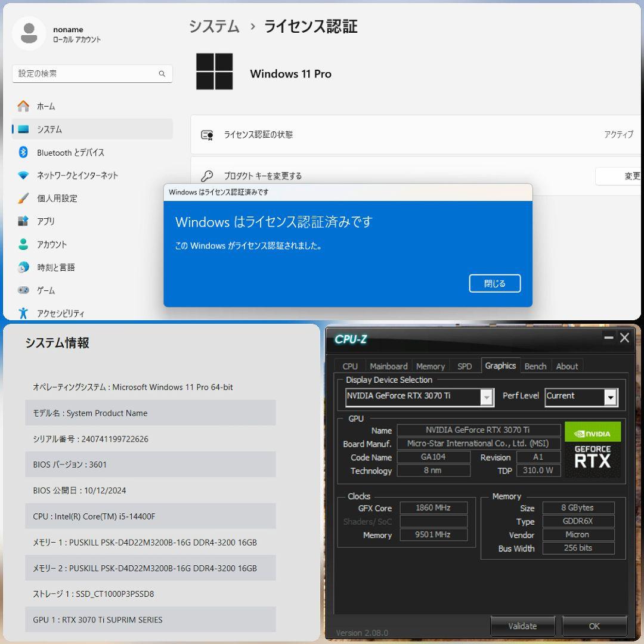The height and width of the screenshot is (644, 644).
Task: Open the Gaming settings section
Action: click(45, 290)
